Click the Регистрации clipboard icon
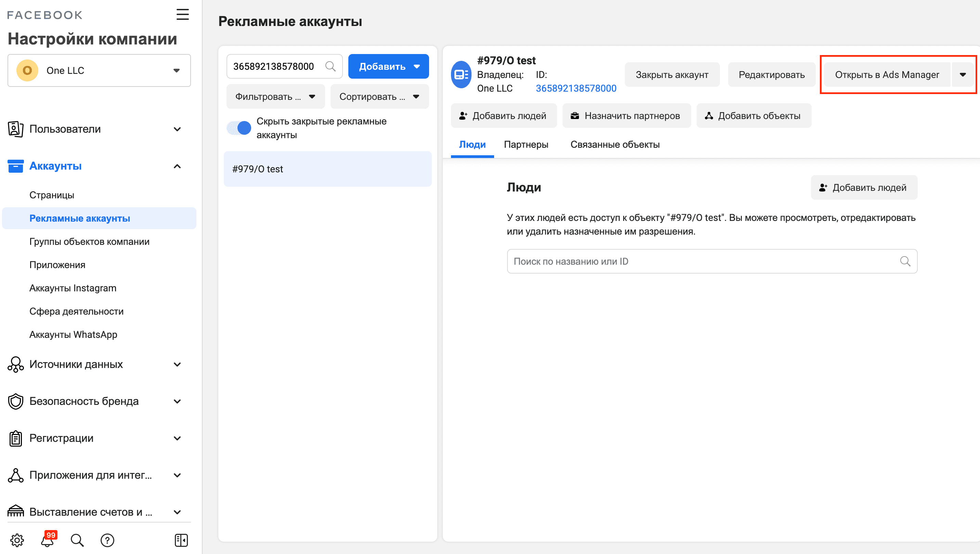980x554 pixels. 16,438
